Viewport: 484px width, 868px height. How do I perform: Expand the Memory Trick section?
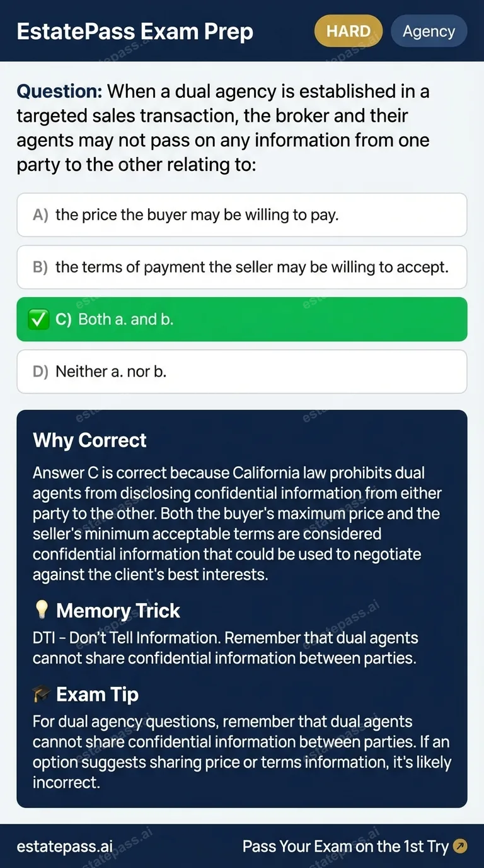pos(117,609)
